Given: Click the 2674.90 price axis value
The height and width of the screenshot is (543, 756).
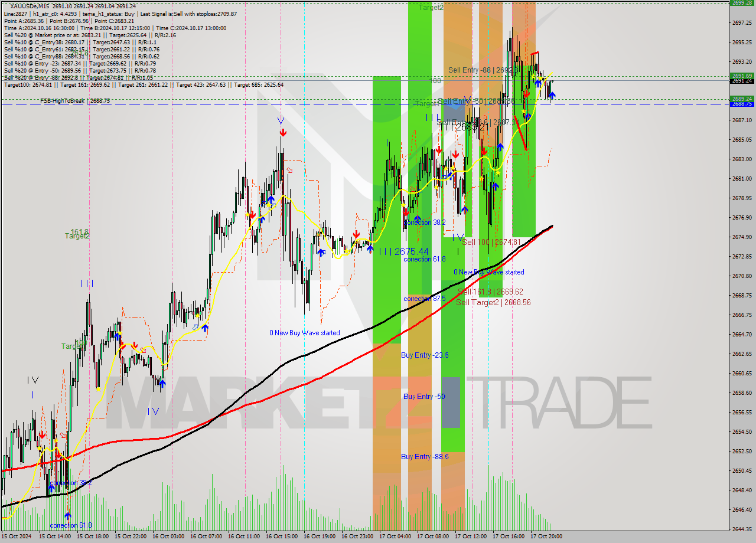Looking at the screenshot, I should (x=742, y=237).
